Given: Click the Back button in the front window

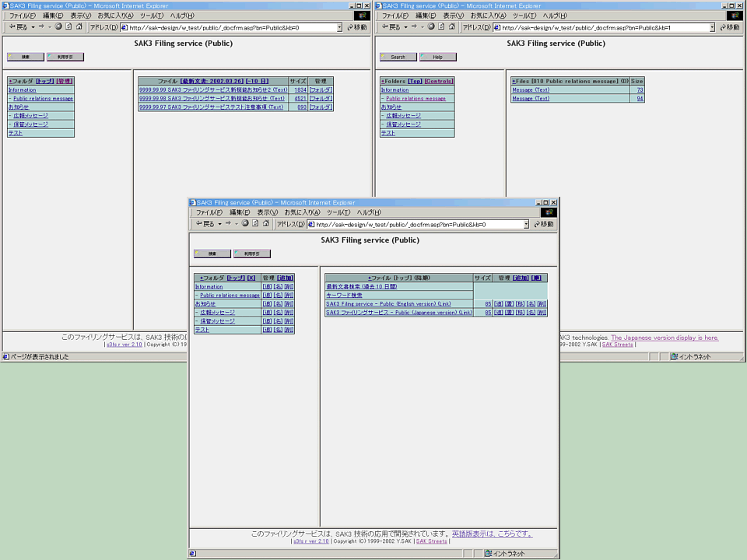Looking at the screenshot, I should 205,224.
